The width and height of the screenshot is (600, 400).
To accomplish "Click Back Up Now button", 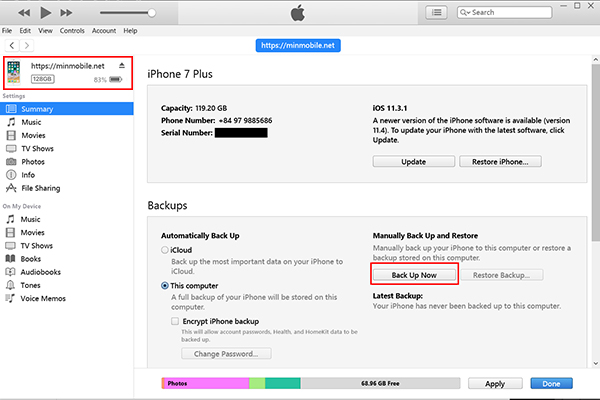I will (414, 275).
